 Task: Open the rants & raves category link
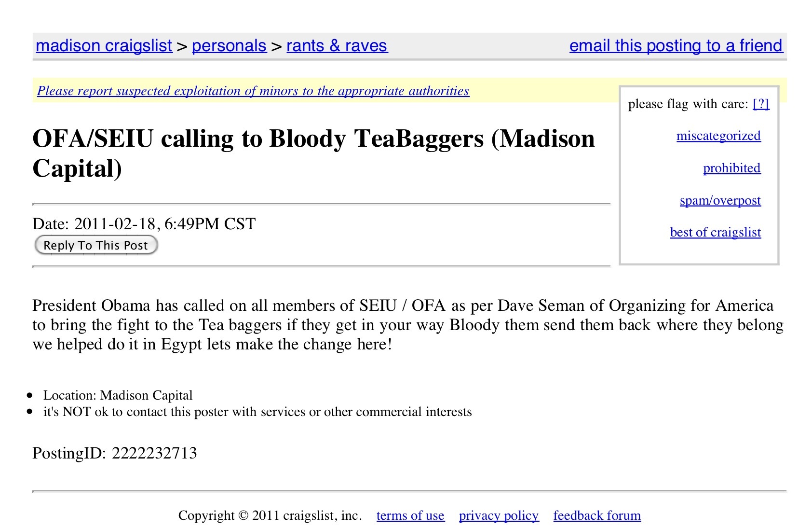pos(337,46)
